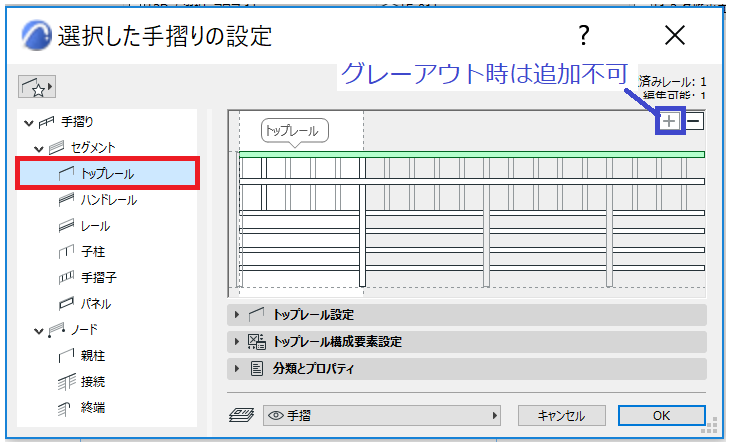Collapse the 手摺り tree root

29,123
